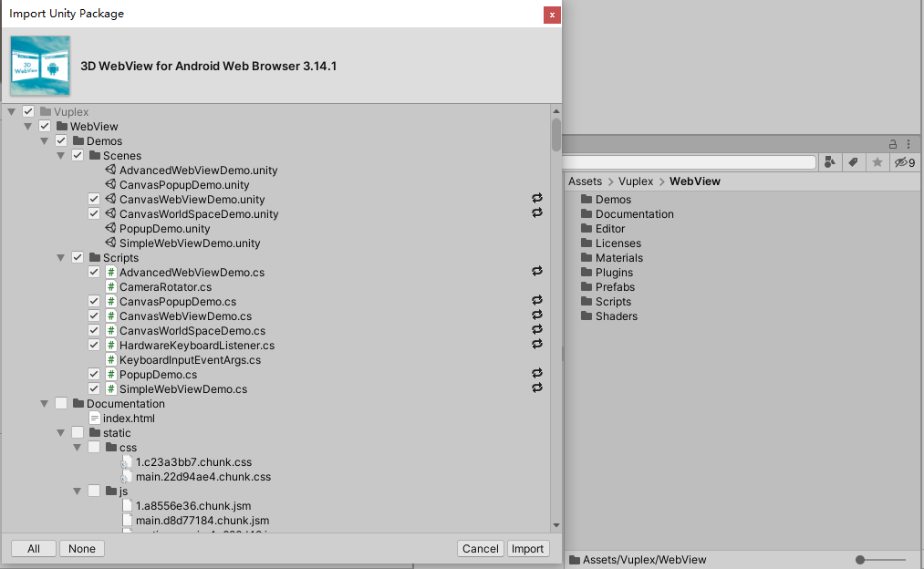This screenshot has height=569, width=924.
Task: Close the Import Unity Package dialog
Action: click(552, 15)
